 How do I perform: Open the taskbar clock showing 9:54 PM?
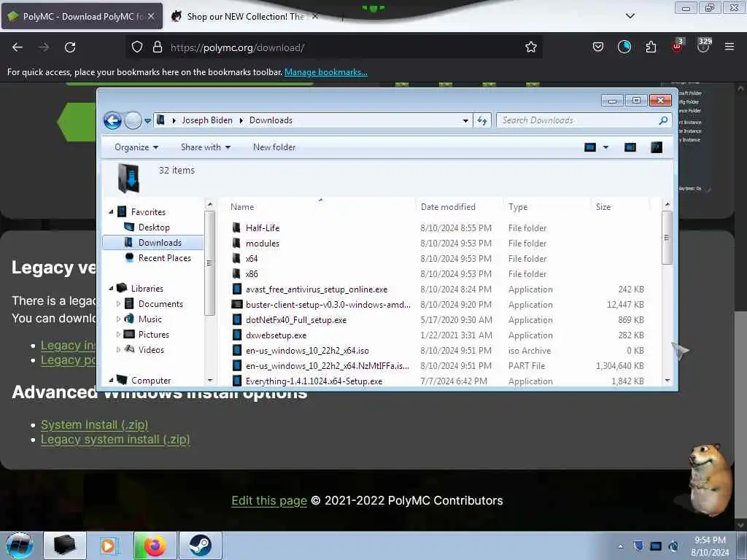[710, 545]
